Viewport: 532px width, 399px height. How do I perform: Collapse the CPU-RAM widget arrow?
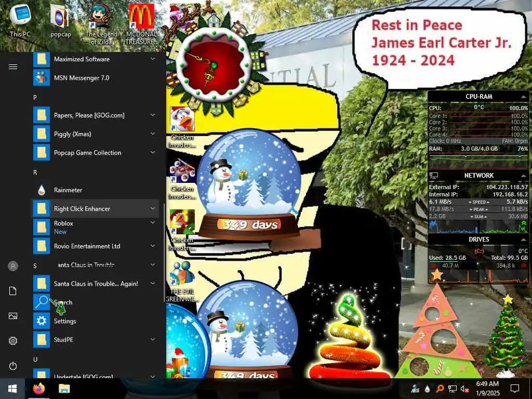(x=524, y=97)
